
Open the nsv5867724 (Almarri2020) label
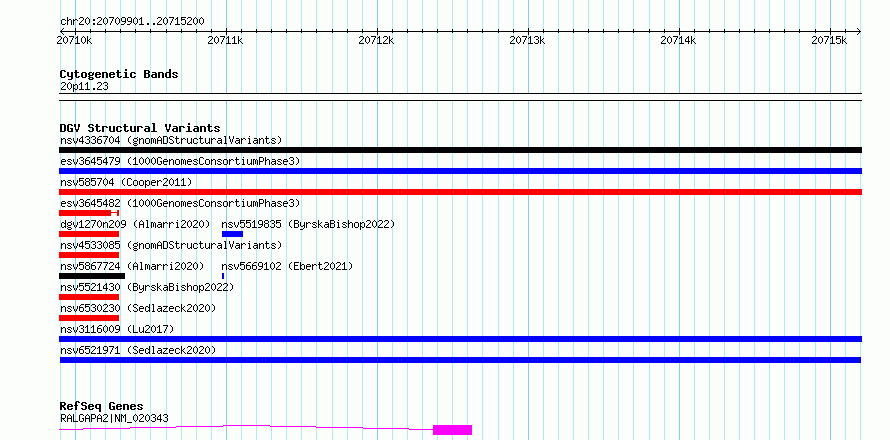pyautogui.click(x=132, y=266)
